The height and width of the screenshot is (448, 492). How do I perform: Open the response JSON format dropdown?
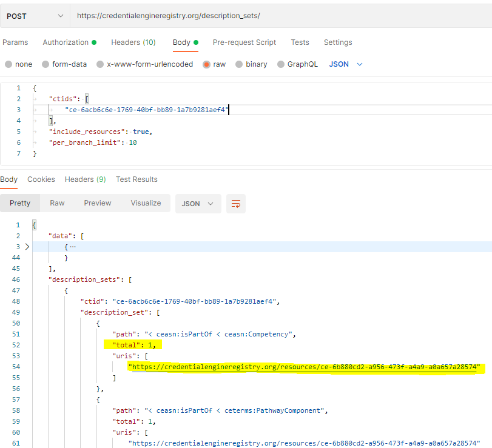click(198, 204)
